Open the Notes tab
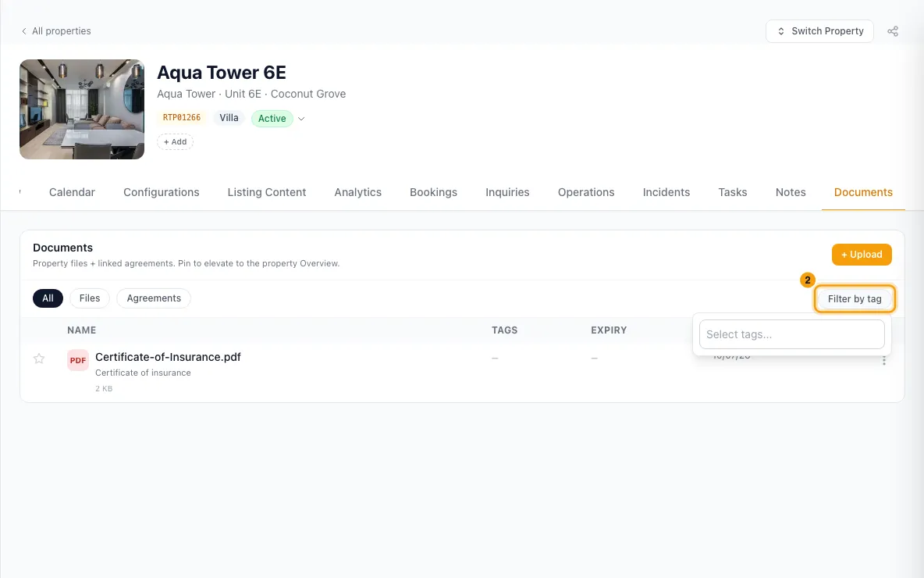The image size is (924, 578). pyautogui.click(x=791, y=192)
